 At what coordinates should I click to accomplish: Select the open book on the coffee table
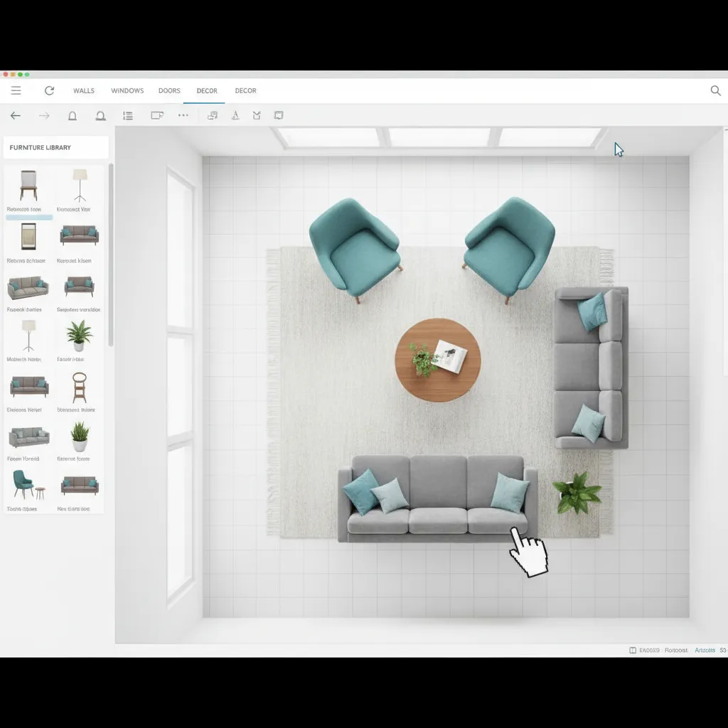coord(450,356)
